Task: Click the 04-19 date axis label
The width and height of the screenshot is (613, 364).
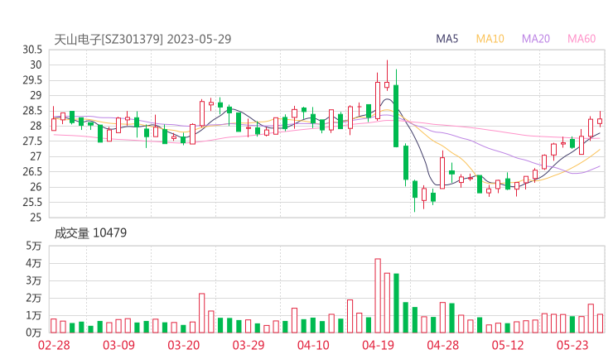Action: point(378,345)
